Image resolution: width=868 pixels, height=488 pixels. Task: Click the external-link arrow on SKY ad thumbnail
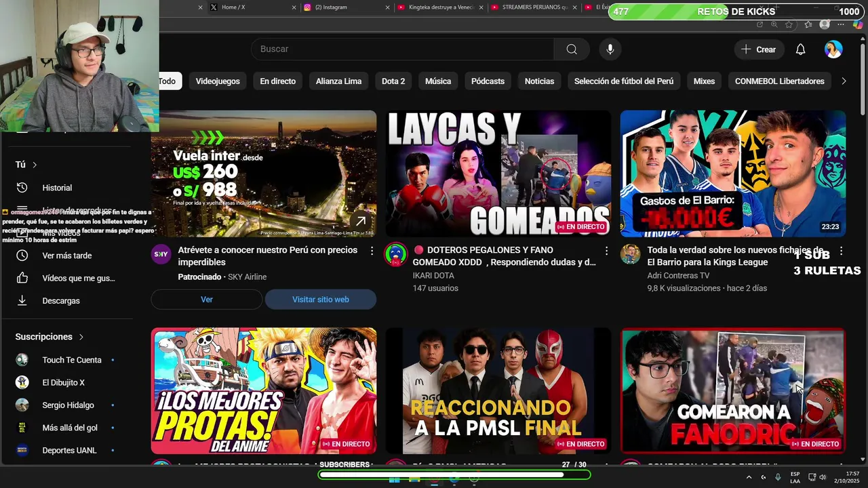click(x=361, y=221)
